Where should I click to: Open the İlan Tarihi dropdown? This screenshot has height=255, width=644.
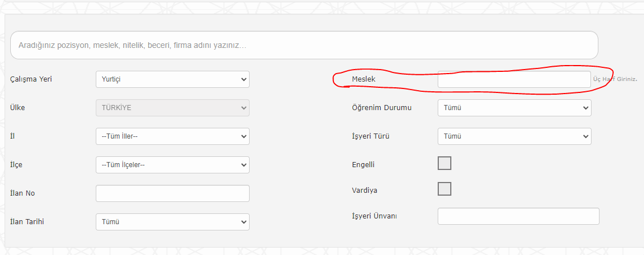173,222
